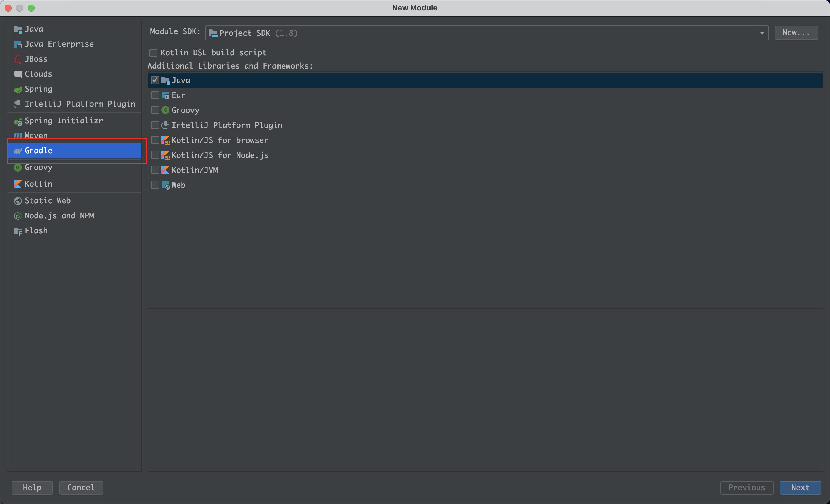This screenshot has height=504, width=830.
Task: Click the Maven icon in module list
Action: click(18, 135)
